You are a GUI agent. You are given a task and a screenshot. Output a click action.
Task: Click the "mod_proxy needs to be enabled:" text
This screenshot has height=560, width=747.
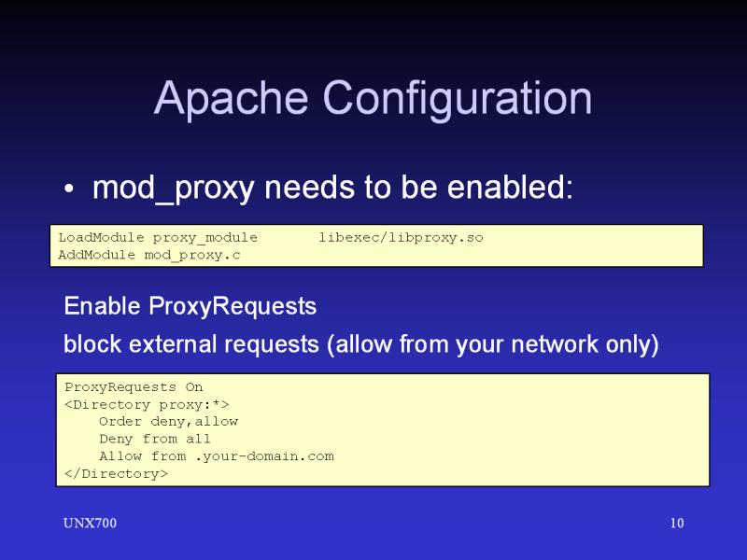pyautogui.click(x=331, y=189)
